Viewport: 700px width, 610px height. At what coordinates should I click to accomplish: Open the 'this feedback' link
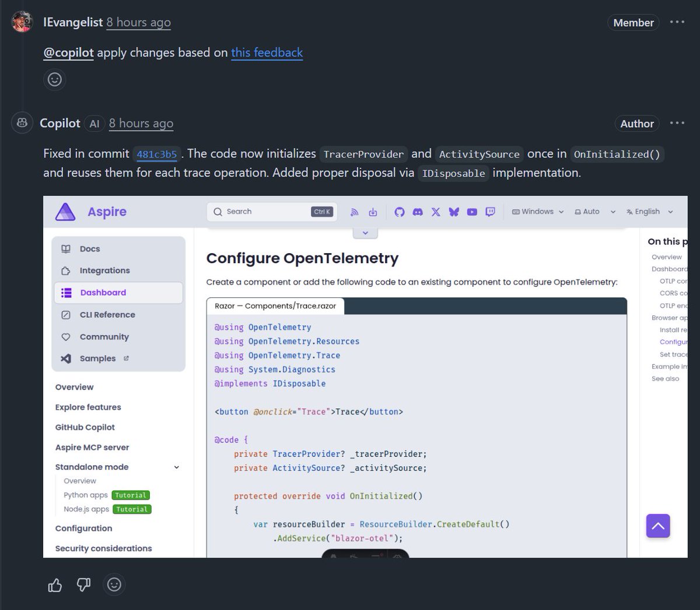[267, 52]
